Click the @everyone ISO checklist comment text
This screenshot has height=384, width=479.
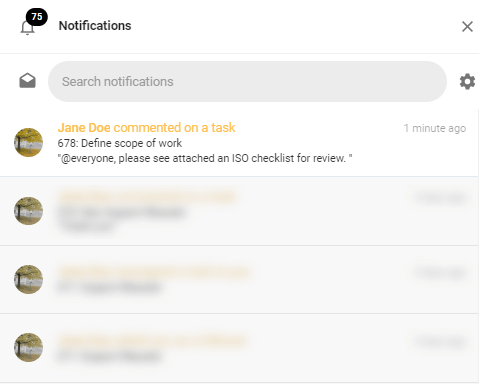coord(205,158)
